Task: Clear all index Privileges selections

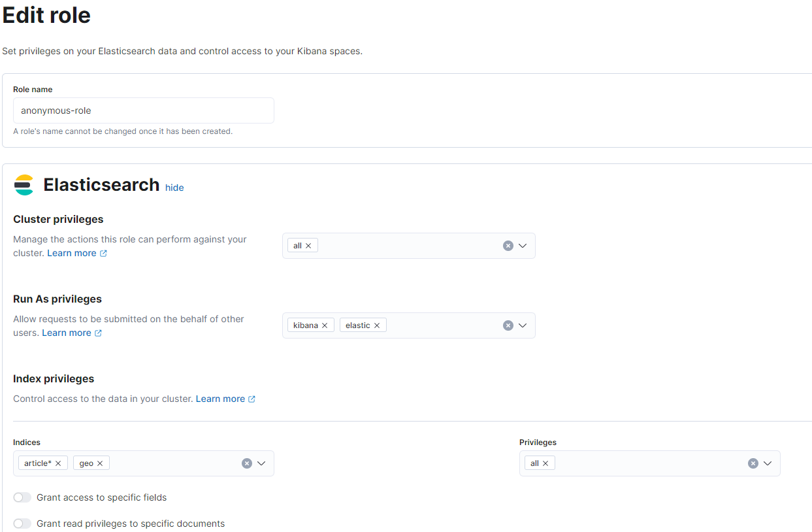Action: 753,463
